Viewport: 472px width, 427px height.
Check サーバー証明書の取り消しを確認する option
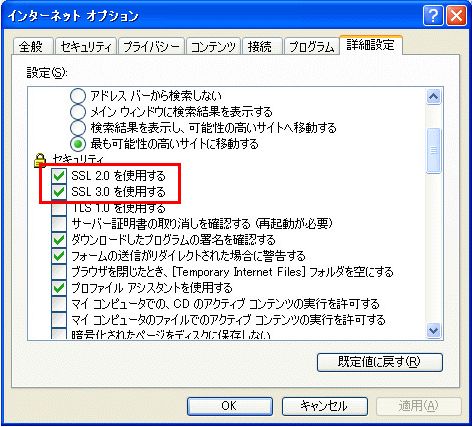click(x=59, y=224)
